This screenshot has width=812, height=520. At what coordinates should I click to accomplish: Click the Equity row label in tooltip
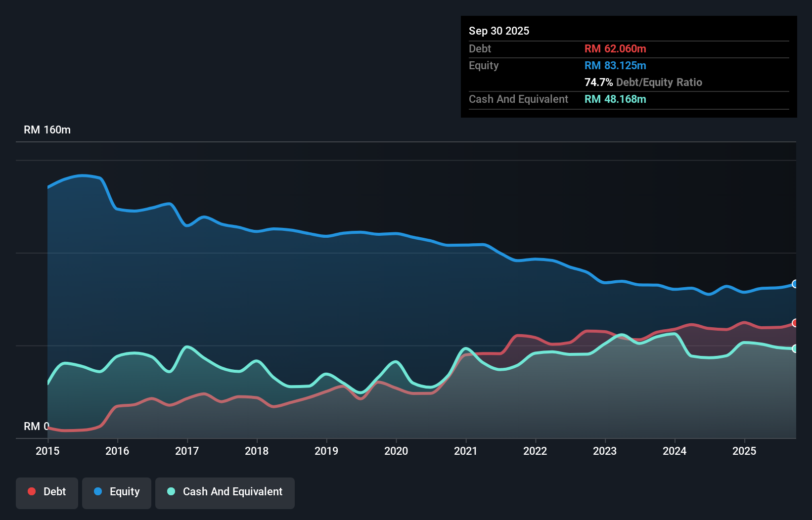[x=484, y=66]
